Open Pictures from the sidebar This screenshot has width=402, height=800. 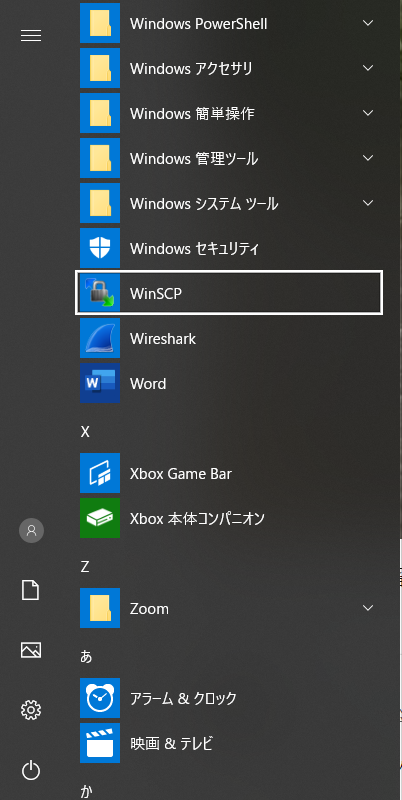[x=31, y=650]
